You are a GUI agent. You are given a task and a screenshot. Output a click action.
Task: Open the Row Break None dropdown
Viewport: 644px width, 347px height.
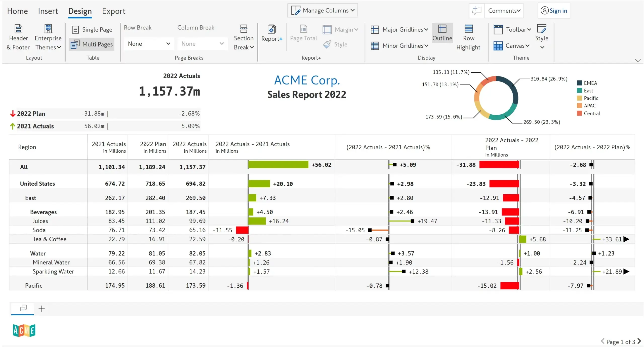149,44
